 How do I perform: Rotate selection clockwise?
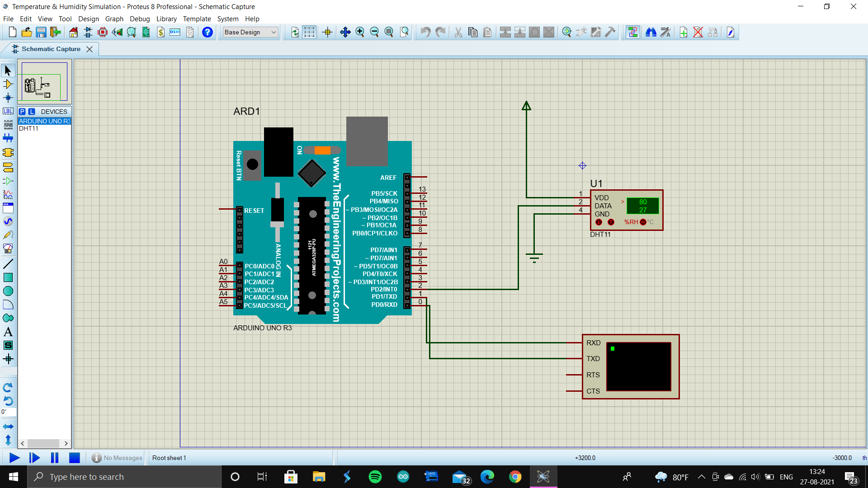point(8,387)
